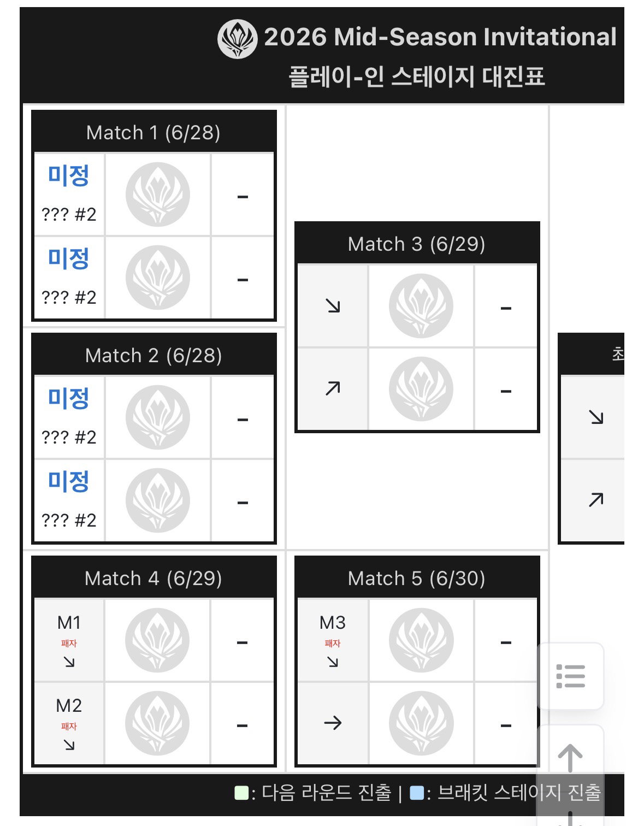
Task: Click the first team logo in Match 1
Action: point(158,194)
